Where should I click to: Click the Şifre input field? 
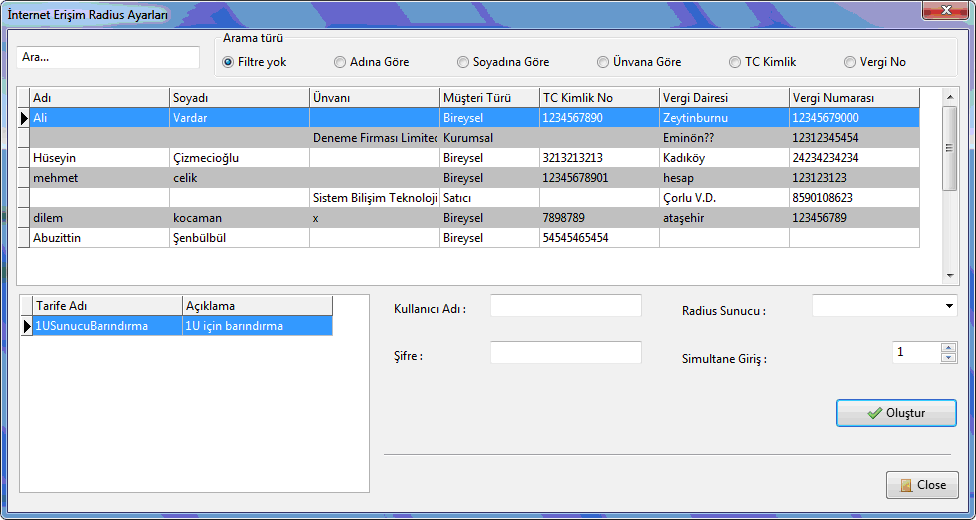pyautogui.click(x=566, y=352)
